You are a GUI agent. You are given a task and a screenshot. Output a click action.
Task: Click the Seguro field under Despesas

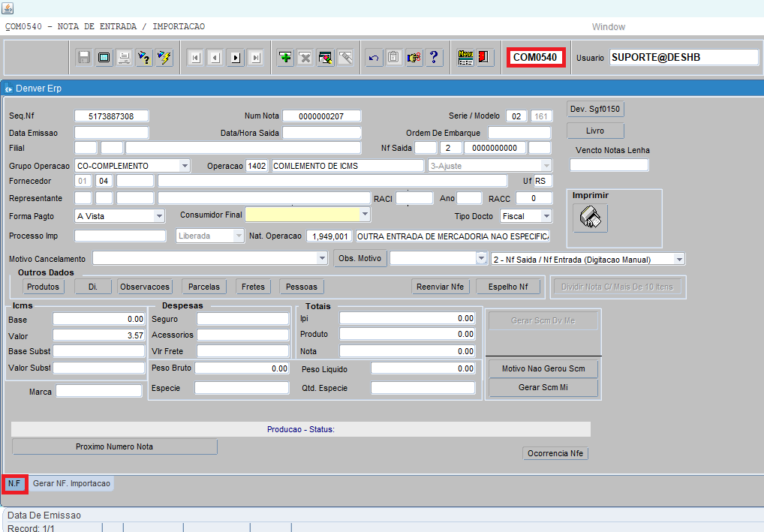(243, 319)
